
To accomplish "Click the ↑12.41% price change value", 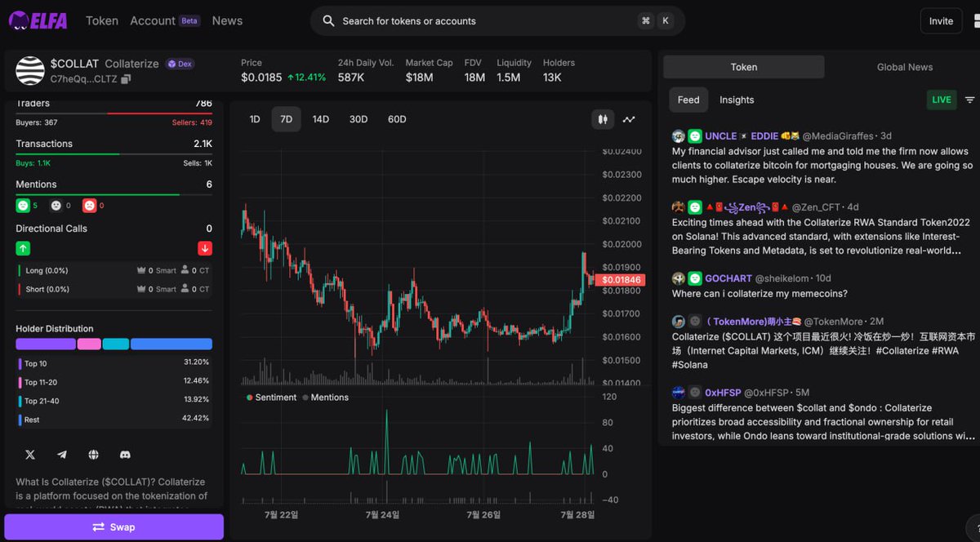I will click(306, 78).
